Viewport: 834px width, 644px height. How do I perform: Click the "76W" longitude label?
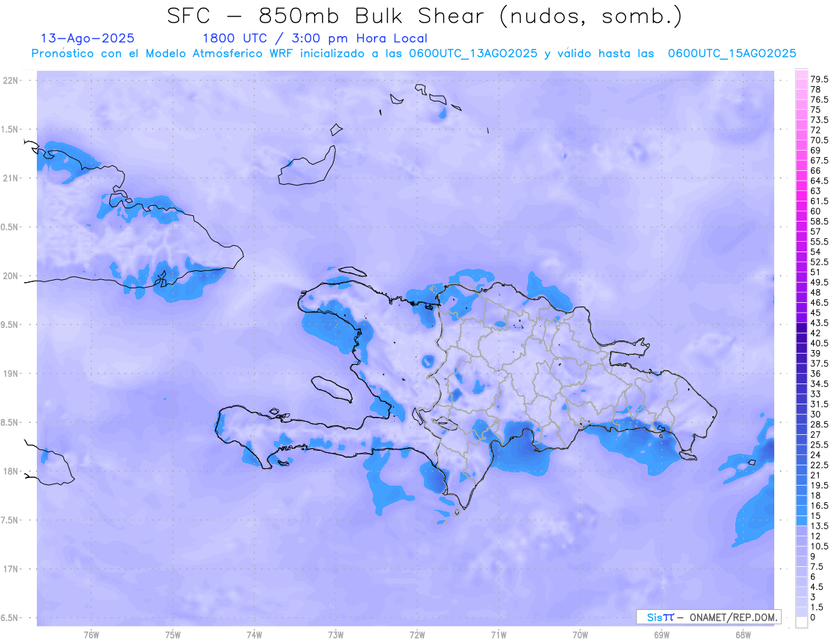pos(91,634)
